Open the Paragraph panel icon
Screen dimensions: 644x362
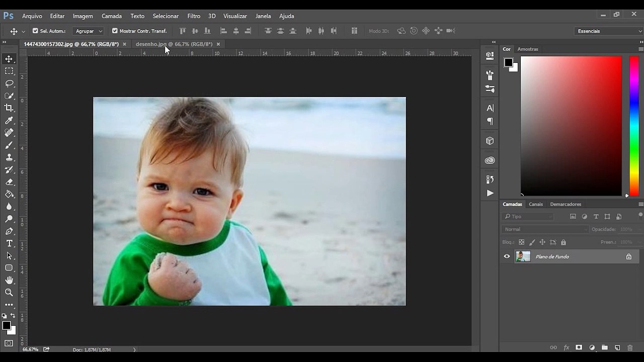[x=490, y=121]
